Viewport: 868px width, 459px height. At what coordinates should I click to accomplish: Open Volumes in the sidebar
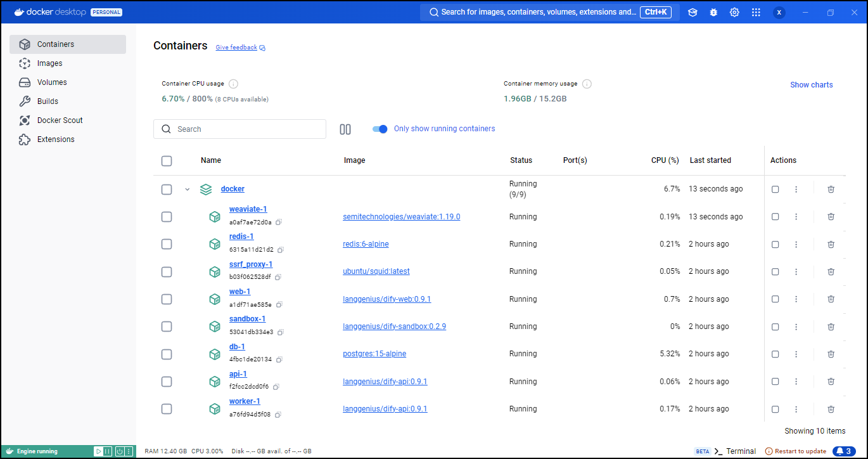click(x=68, y=82)
